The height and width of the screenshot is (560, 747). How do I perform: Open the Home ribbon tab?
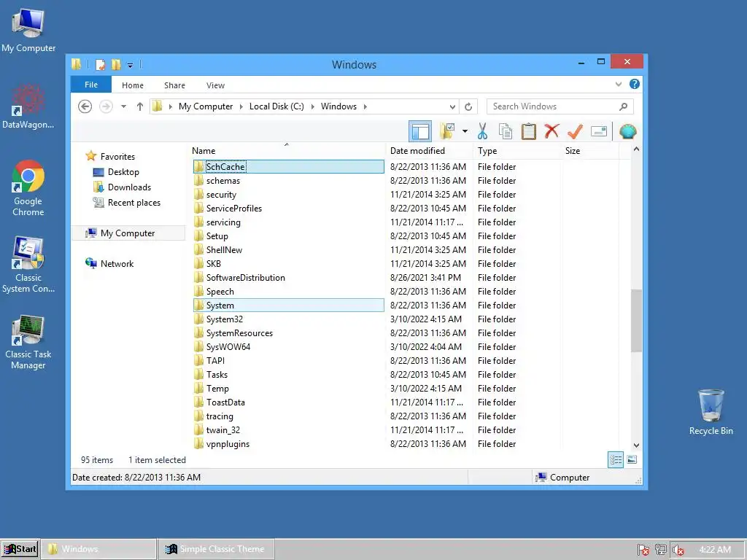tap(133, 85)
